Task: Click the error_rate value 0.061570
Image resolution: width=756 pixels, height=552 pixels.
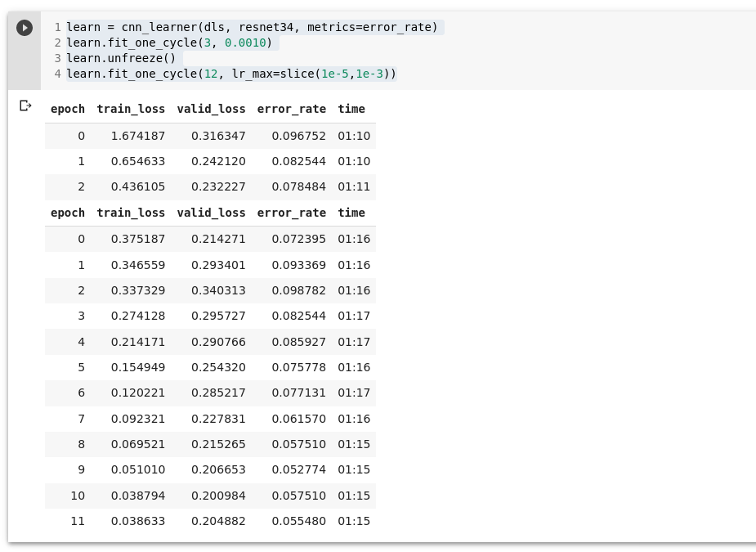Action: click(x=298, y=419)
